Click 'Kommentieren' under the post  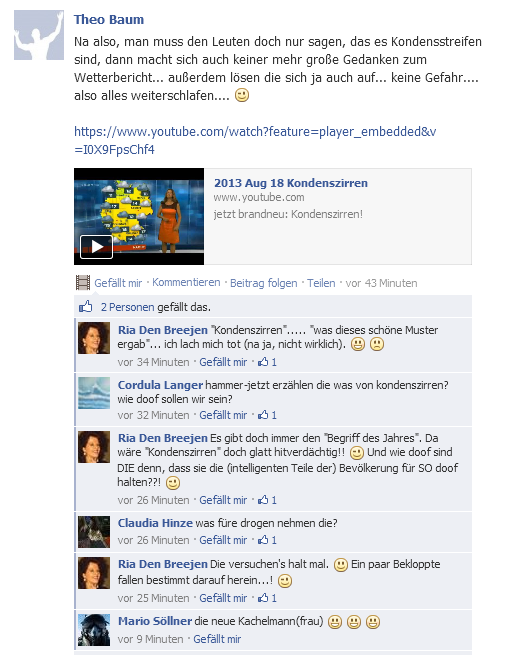coord(186,282)
